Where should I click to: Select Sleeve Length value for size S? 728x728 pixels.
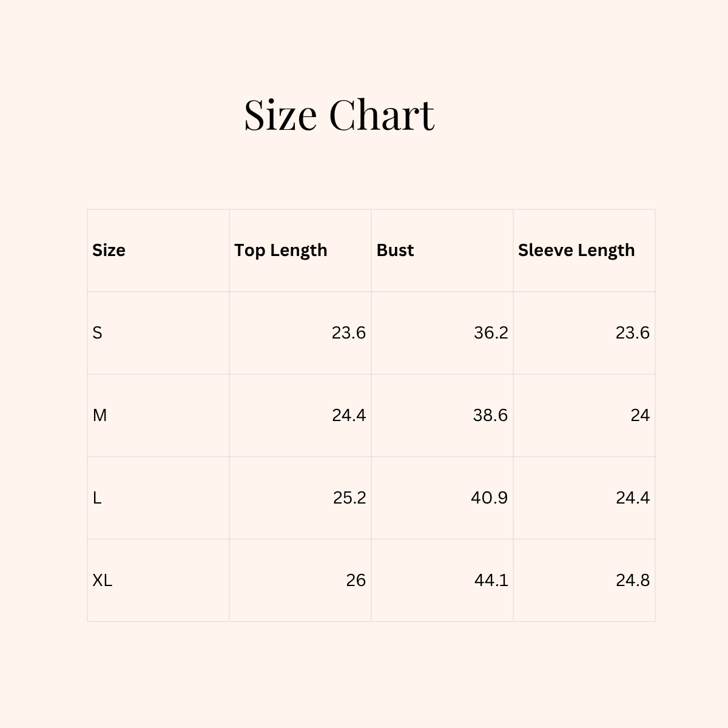tap(632, 332)
